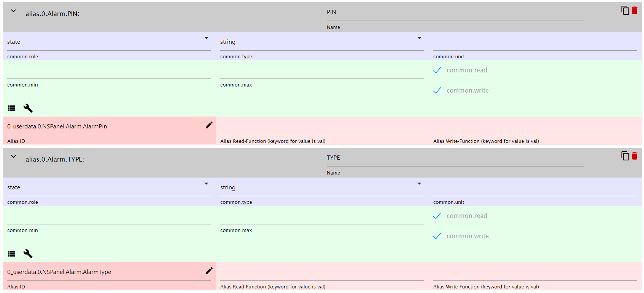Screen dimensions: 644x293
Task: Open common.type dropdown for PIN alias
Action: [322, 42]
